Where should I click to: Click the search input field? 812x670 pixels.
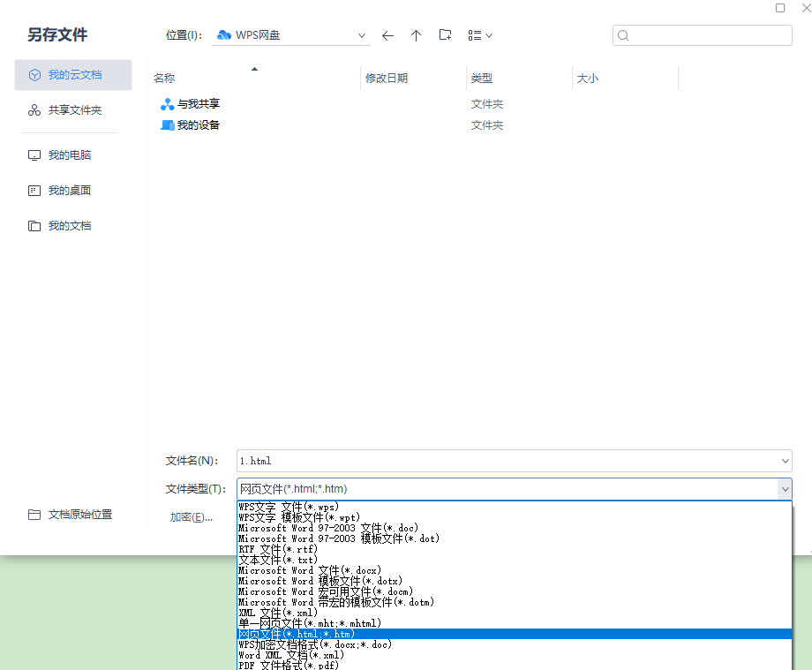(703, 35)
